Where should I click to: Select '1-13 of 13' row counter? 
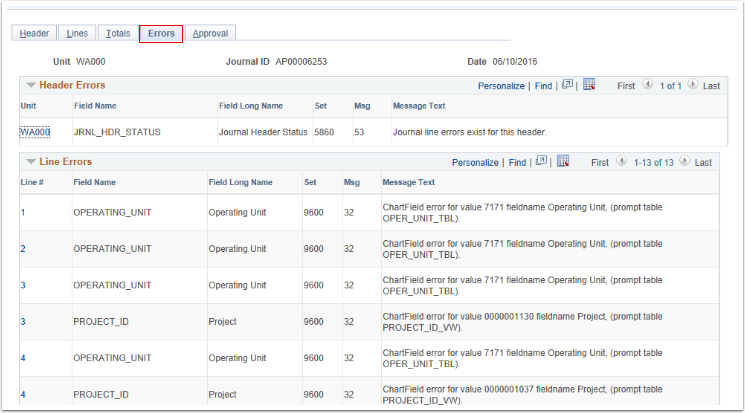[x=653, y=163]
